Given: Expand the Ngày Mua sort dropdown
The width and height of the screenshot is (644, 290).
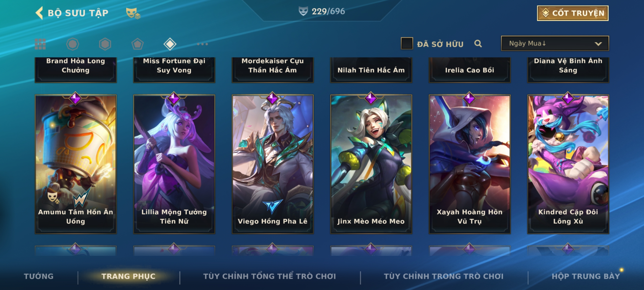Looking at the screenshot, I should tap(555, 43).
